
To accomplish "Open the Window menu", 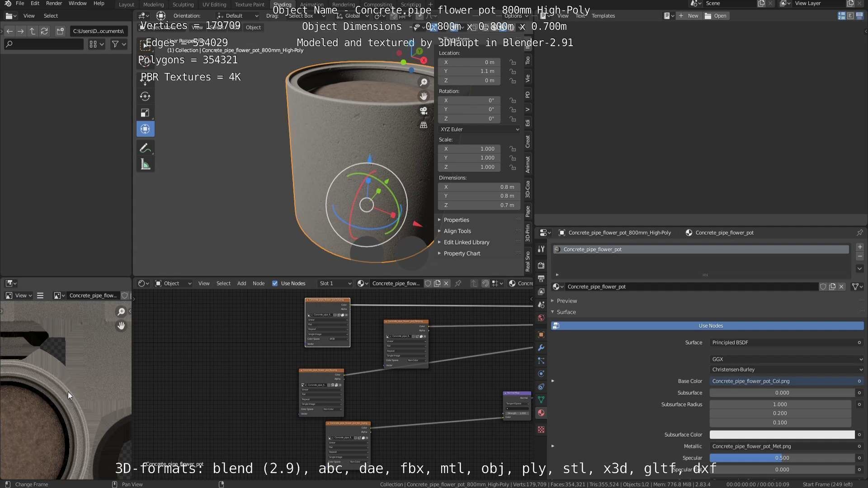I will [77, 4].
